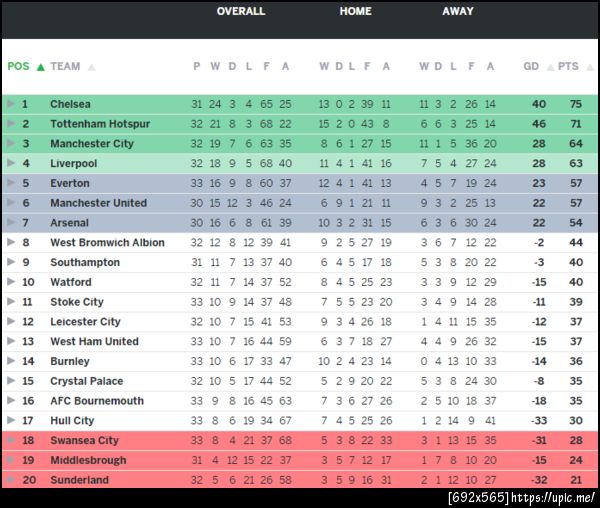Open the Manchester City team link
The width and height of the screenshot is (600, 508).
click(92, 144)
